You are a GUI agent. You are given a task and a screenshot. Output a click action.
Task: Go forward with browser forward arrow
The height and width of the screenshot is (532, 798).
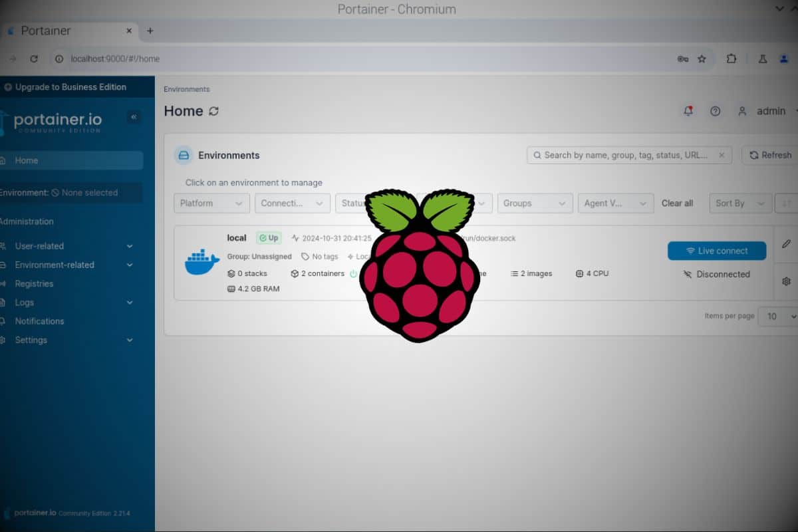pyautogui.click(x=13, y=59)
